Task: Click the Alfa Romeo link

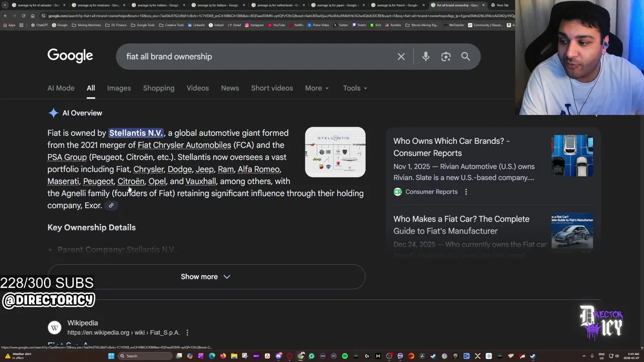Action: pos(259,169)
